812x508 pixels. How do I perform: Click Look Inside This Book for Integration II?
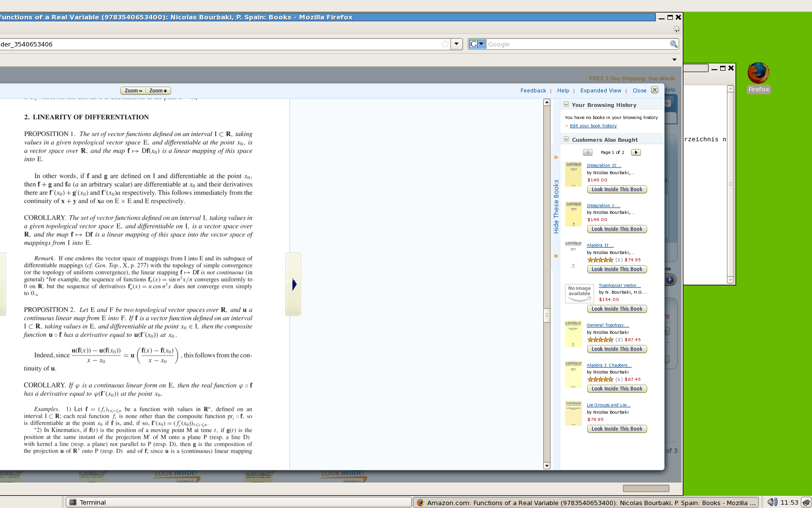coord(617,189)
